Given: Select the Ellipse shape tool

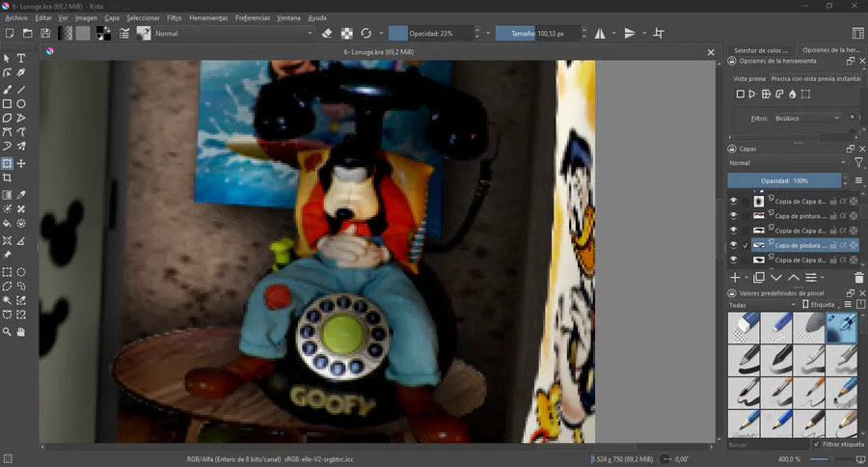Looking at the screenshot, I should coord(21,103).
